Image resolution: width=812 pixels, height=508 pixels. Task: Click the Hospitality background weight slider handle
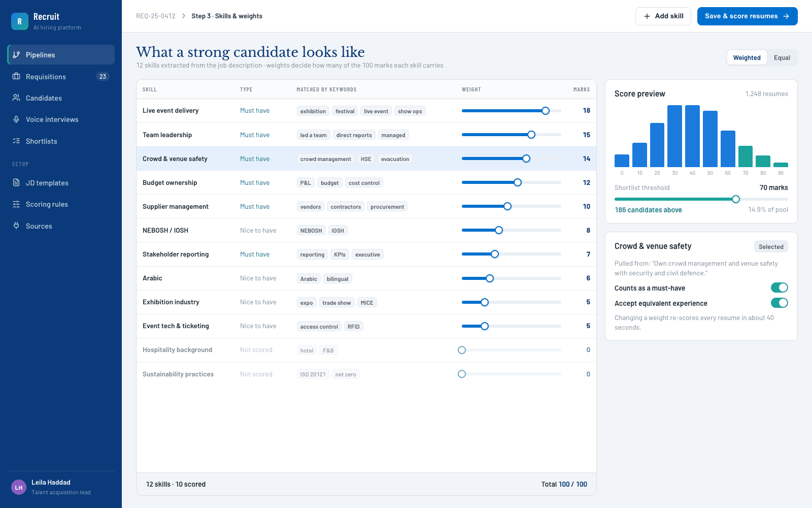[462, 350]
